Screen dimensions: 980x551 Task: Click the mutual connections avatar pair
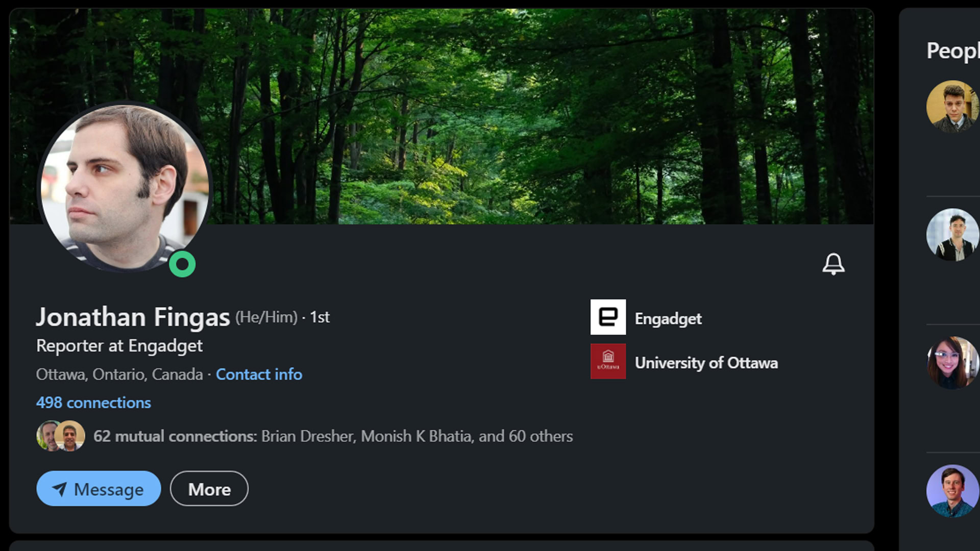61,436
